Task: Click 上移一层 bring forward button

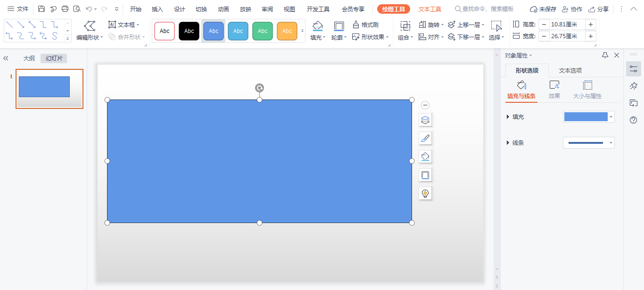Action: tap(465, 25)
